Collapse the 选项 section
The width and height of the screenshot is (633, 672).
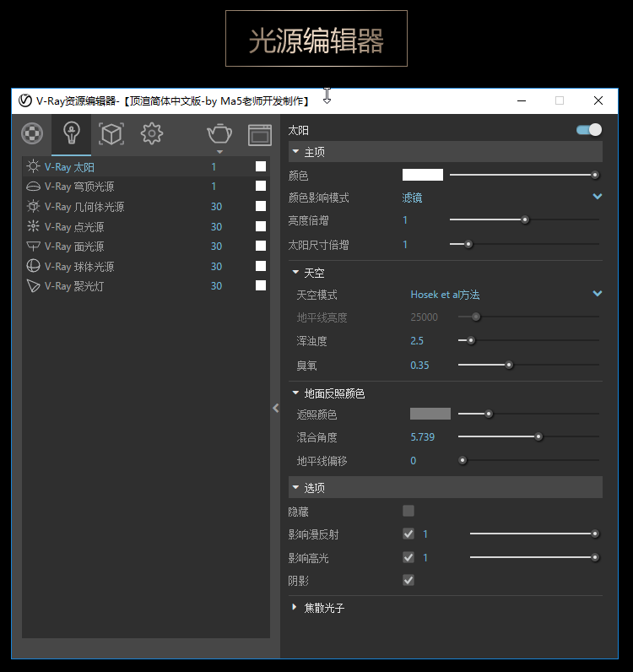point(295,487)
